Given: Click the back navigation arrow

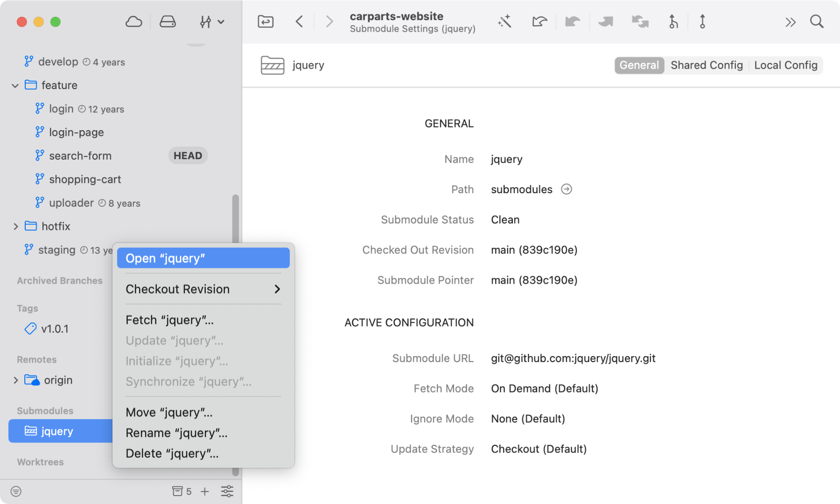Looking at the screenshot, I should [x=299, y=21].
